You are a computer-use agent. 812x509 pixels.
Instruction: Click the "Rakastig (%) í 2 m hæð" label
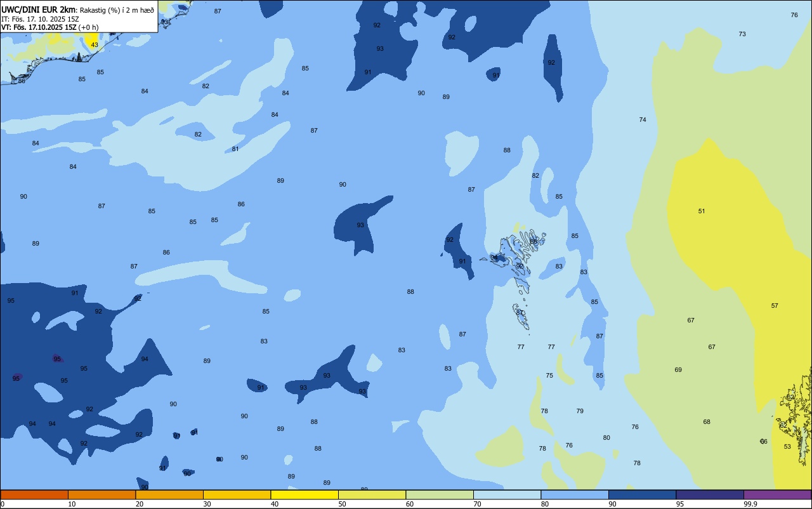(x=117, y=10)
